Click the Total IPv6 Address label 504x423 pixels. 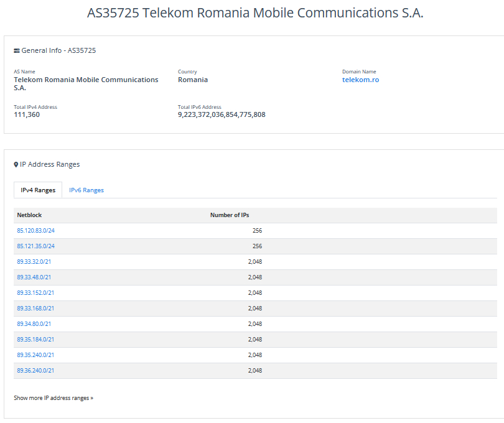[200, 107]
